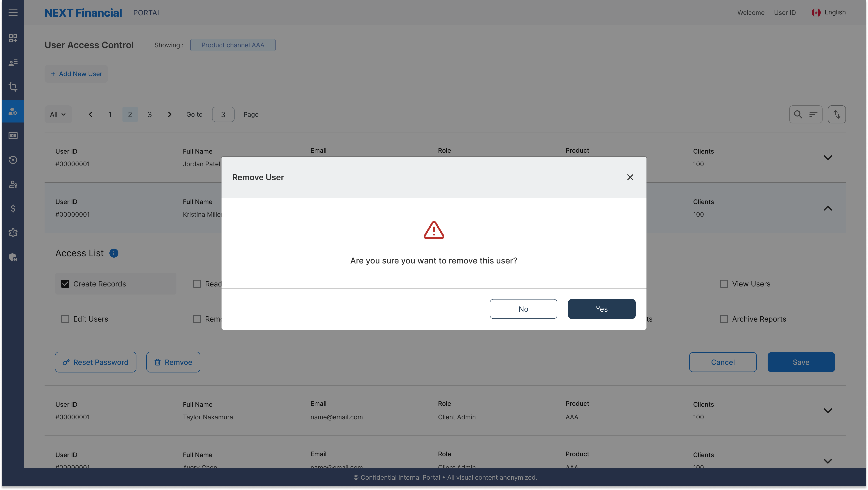The width and height of the screenshot is (868, 490).
Task: Select the crop tool icon in the sidebar
Action: tap(13, 87)
